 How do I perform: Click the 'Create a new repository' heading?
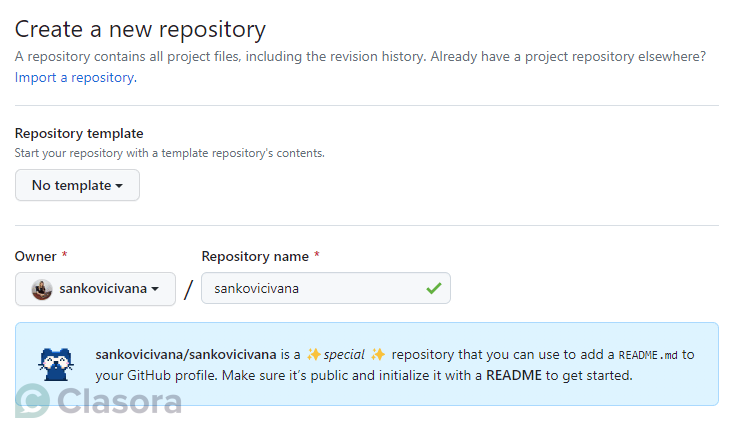140,29
